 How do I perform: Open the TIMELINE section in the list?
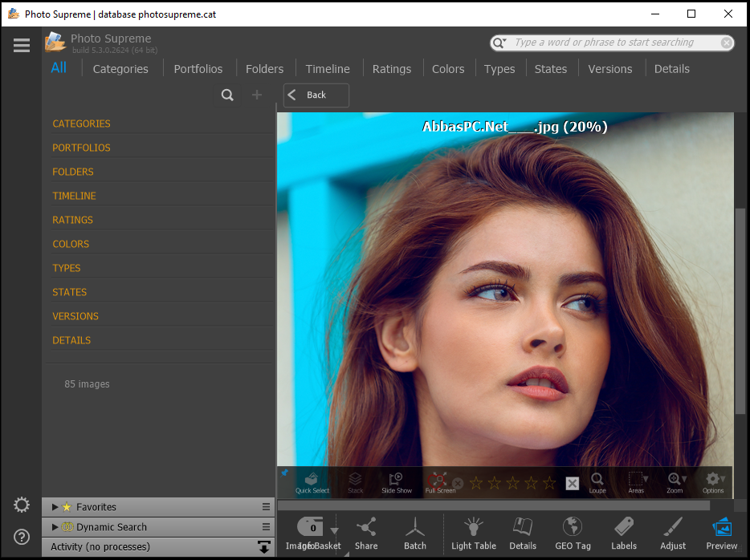click(x=74, y=196)
